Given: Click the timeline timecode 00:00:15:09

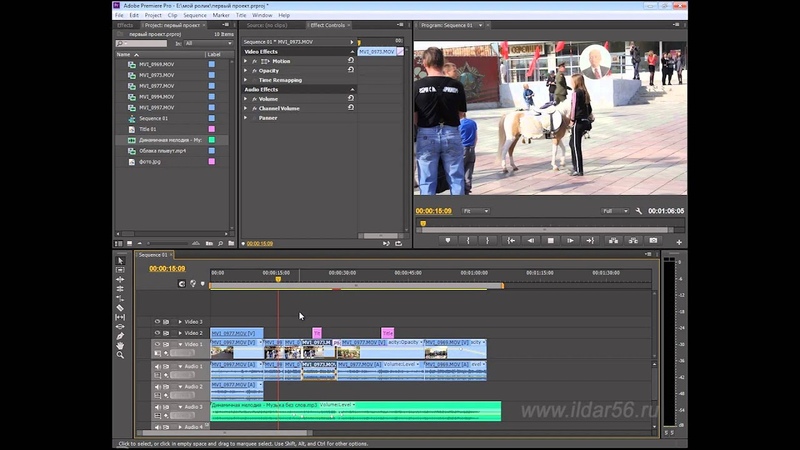Looking at the screenshot, I should click(167, 269).
